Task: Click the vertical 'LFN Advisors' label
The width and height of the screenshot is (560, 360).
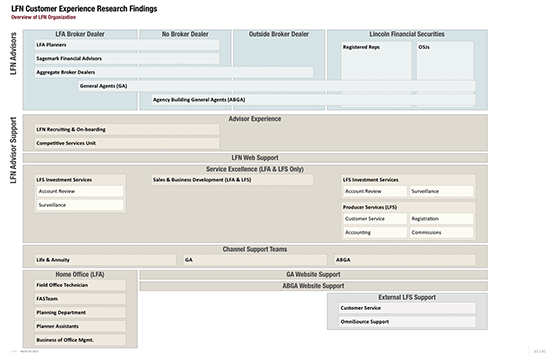Action: (x=14, y=54)
